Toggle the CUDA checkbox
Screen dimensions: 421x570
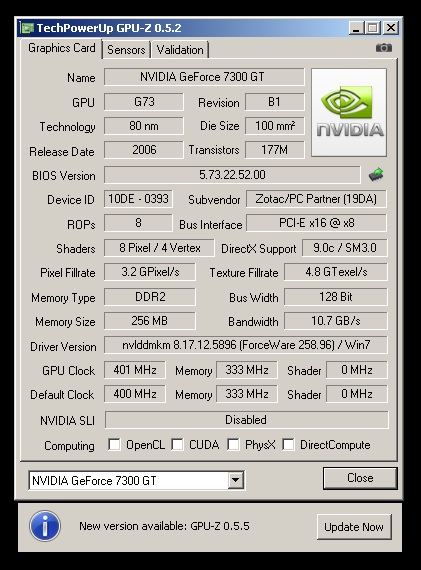(177, 444)
